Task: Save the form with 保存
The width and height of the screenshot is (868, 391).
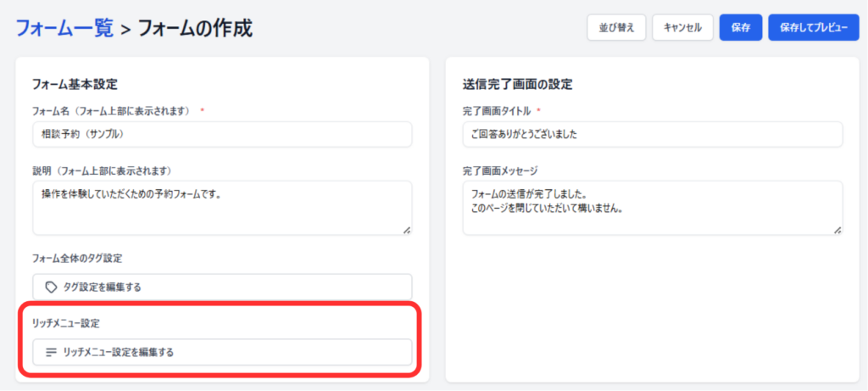Action: (740, 27)
